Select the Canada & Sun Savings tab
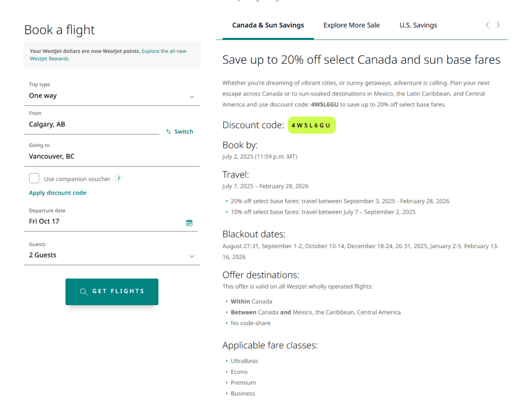The height and width of the screenshot is (408, 532). coord(268,25)
